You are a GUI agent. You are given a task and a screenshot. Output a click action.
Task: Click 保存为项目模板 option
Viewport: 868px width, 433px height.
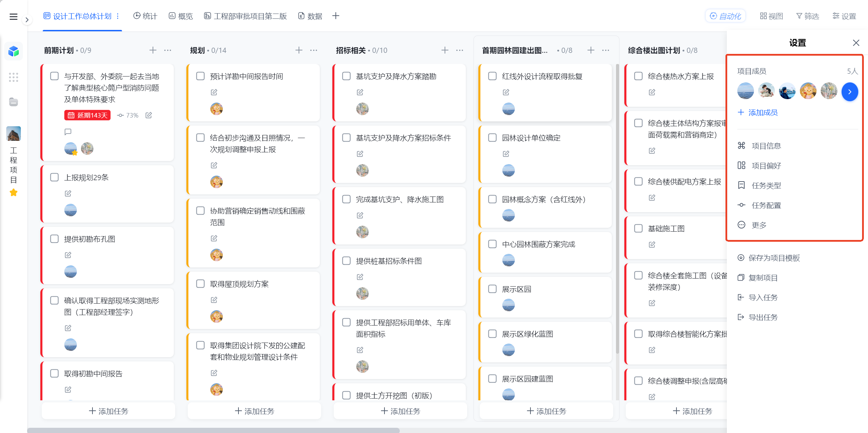769,258
